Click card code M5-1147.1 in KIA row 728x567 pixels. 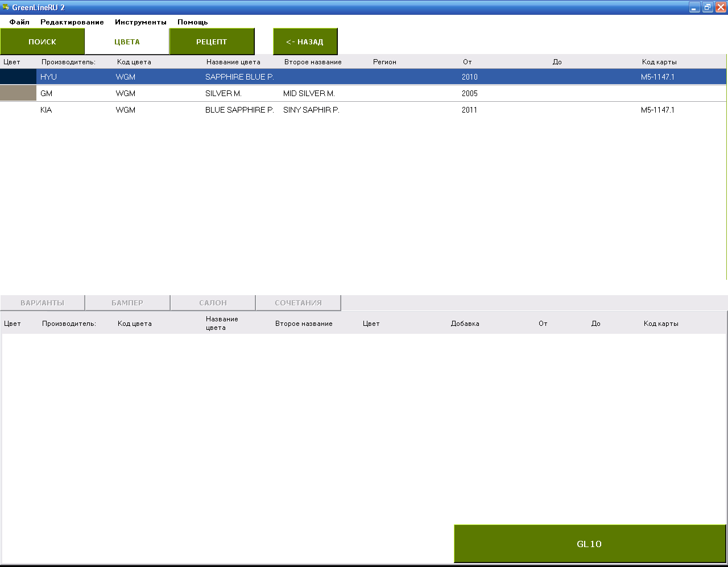[657, 110]
